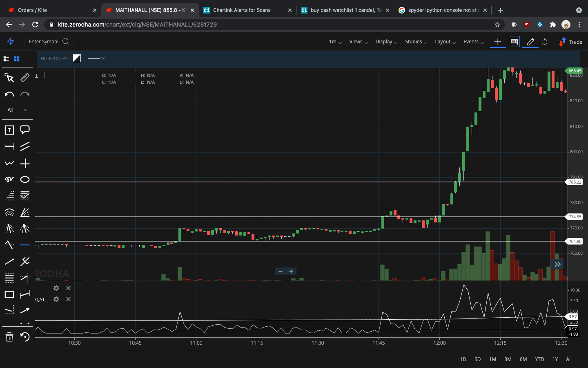Image resolution: width=588 pixels, height=368 pixels.
Task: Select the Callout drawing tool
Action: click(x=24, y=130)
